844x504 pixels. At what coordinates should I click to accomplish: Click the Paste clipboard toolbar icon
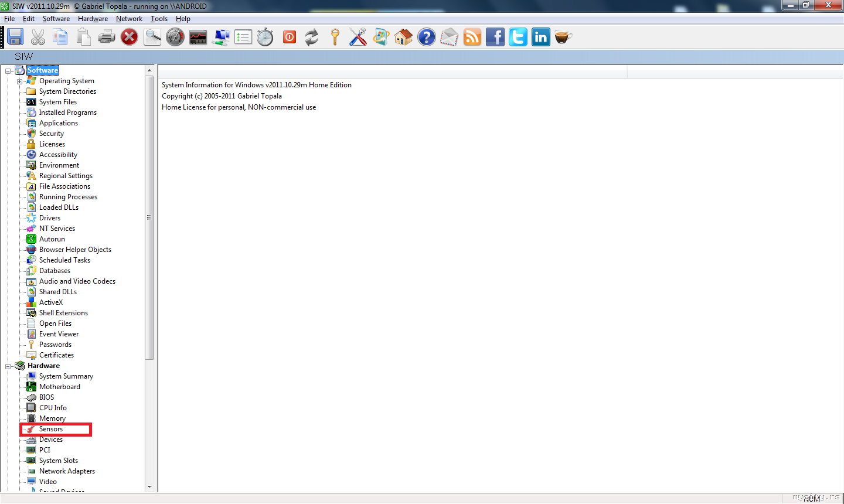83,37
